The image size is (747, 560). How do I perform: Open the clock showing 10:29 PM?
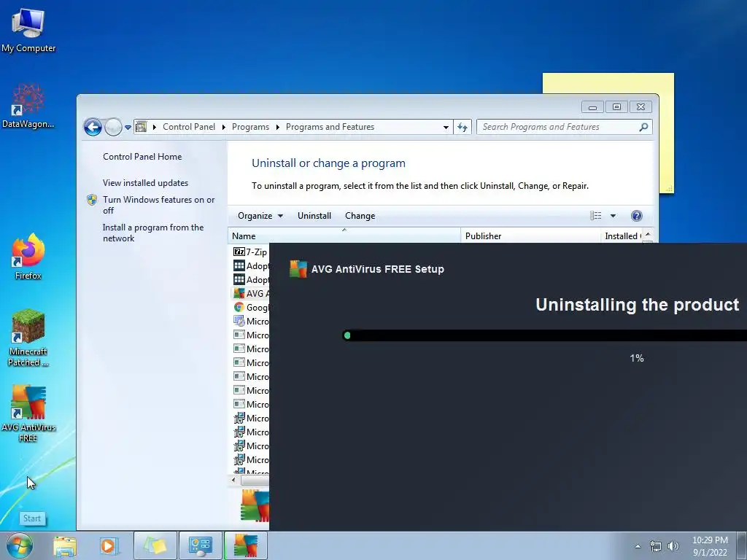click(x=710, y=546)
